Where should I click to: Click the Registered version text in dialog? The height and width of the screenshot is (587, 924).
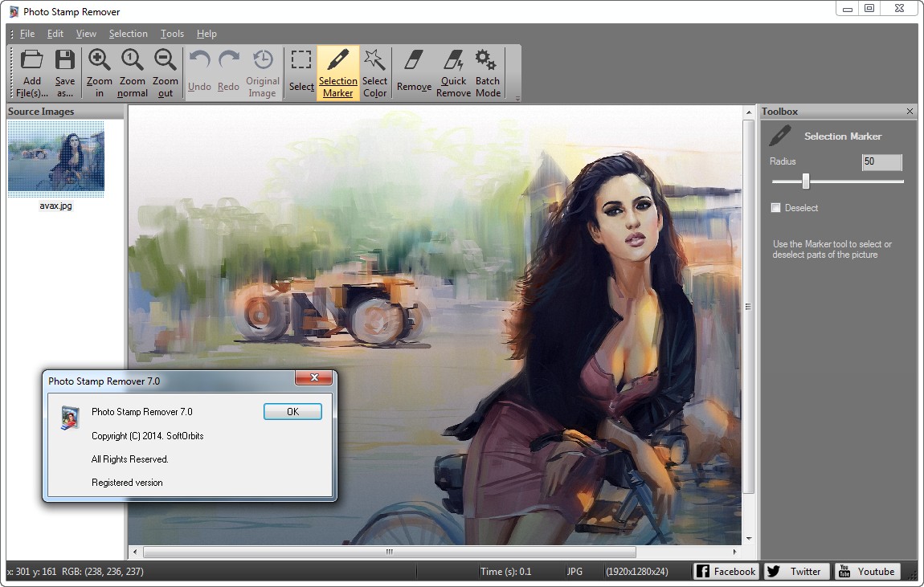pos(127,482)
